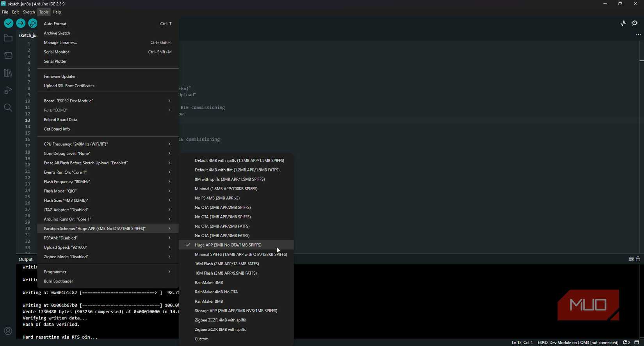
Task: Click the Output panel tab label
Action: click(x=26, y=259)
